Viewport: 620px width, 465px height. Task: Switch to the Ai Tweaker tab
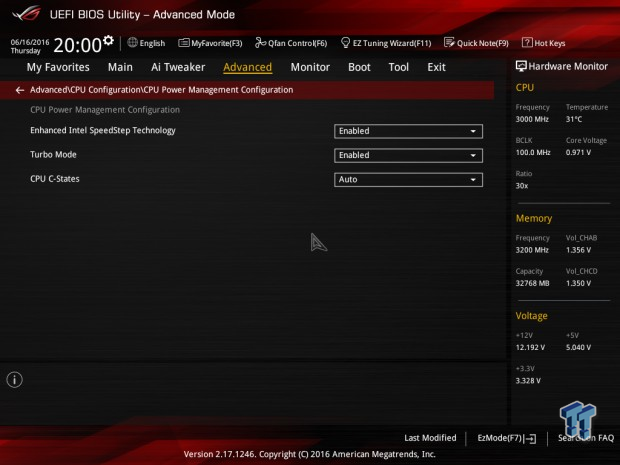(x=178, y=67)
